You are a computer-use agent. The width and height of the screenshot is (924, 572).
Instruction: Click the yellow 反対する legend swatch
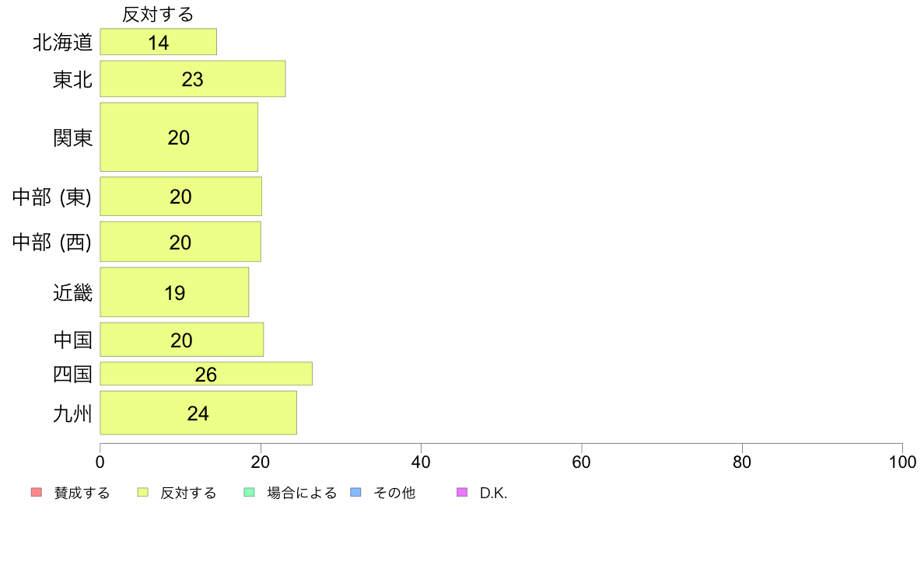(142, 492)
